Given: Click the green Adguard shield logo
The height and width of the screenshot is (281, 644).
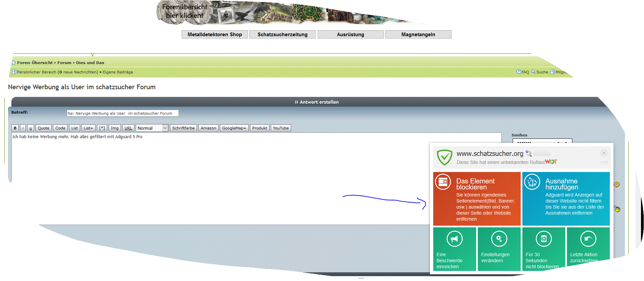Looking at the screenshot, I should (x=445, y=157).
